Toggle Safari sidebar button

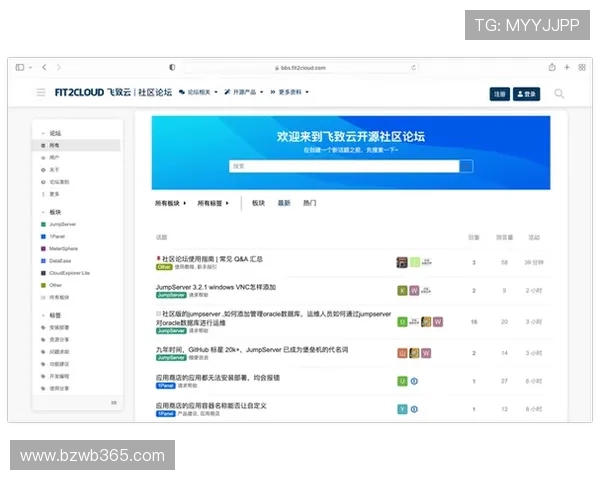(x=20, y=67)
